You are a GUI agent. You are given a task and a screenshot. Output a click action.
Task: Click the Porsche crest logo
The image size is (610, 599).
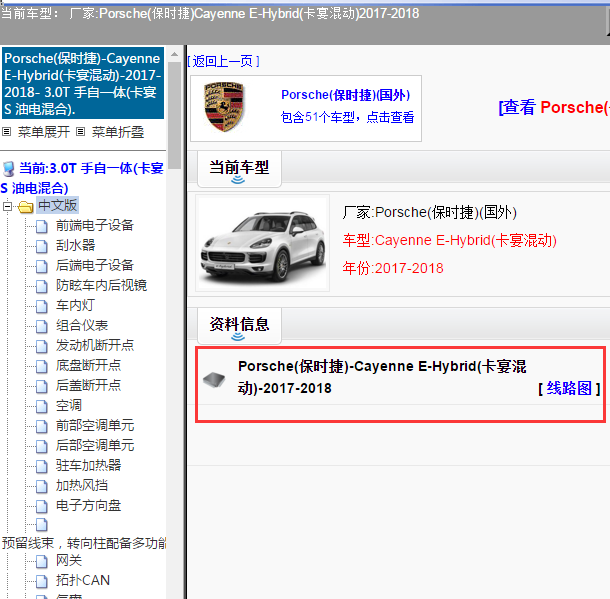point(224,107)
